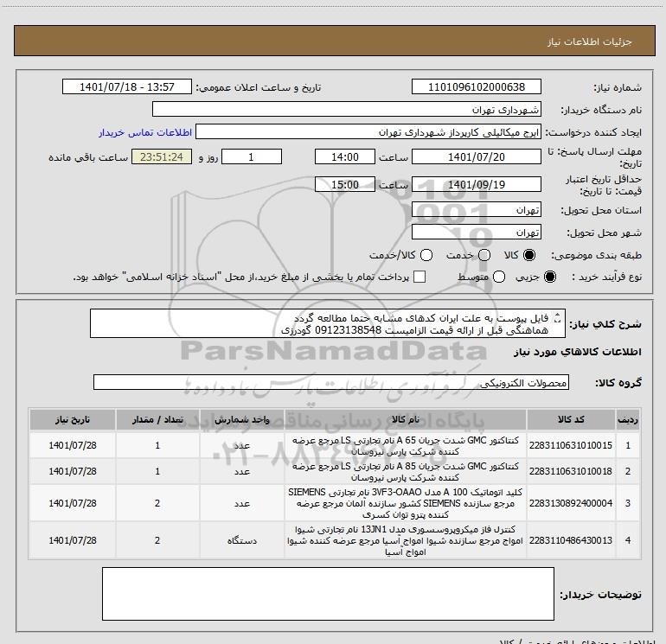Click the product group field محصولات الکترونیکی
The height and width of the screenshot is (644, 666).
pyautogui.click(x=331, y=382)
